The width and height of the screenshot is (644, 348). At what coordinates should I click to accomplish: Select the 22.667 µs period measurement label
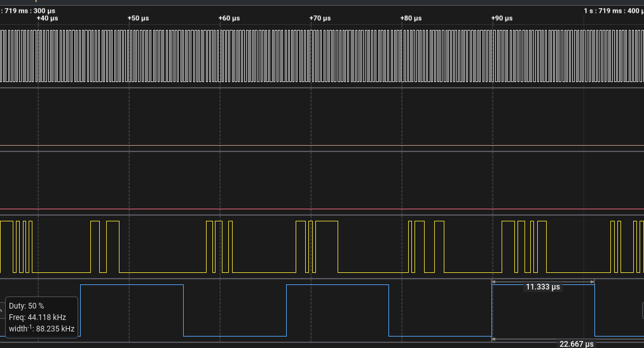[577, 344]
